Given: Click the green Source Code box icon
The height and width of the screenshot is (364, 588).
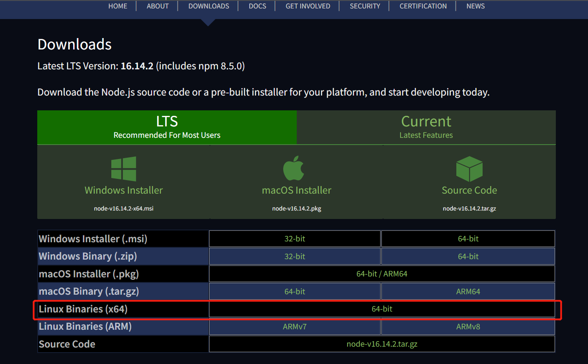Looking at the screenshot, I should pyautogui.click(x=469, y=169).
